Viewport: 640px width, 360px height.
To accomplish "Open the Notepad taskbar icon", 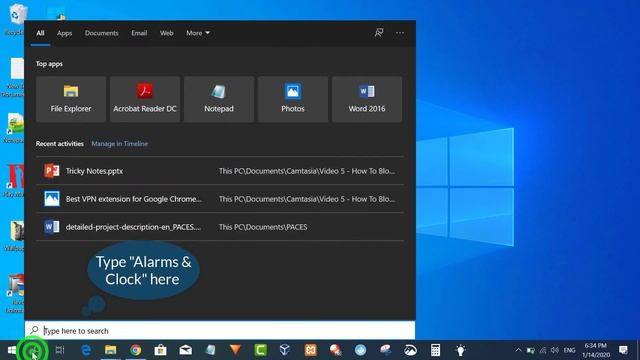I will pyautogui.click(x=211, y=350).
